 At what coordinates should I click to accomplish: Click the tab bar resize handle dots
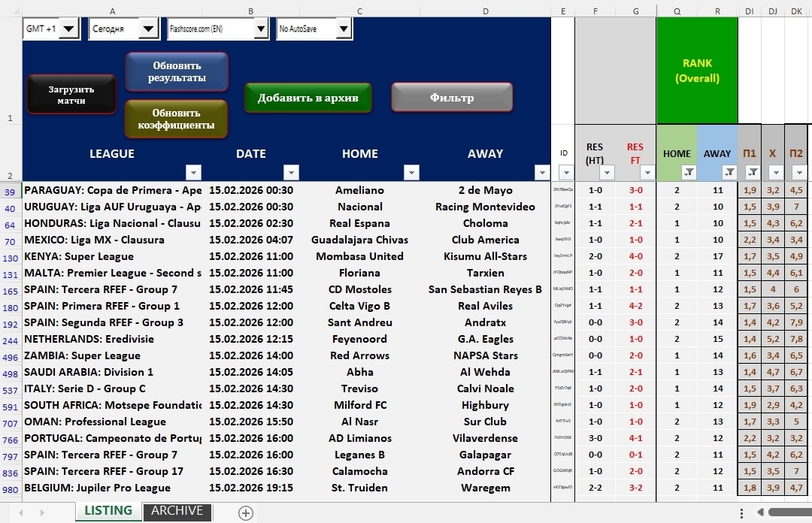coord(741,512)
